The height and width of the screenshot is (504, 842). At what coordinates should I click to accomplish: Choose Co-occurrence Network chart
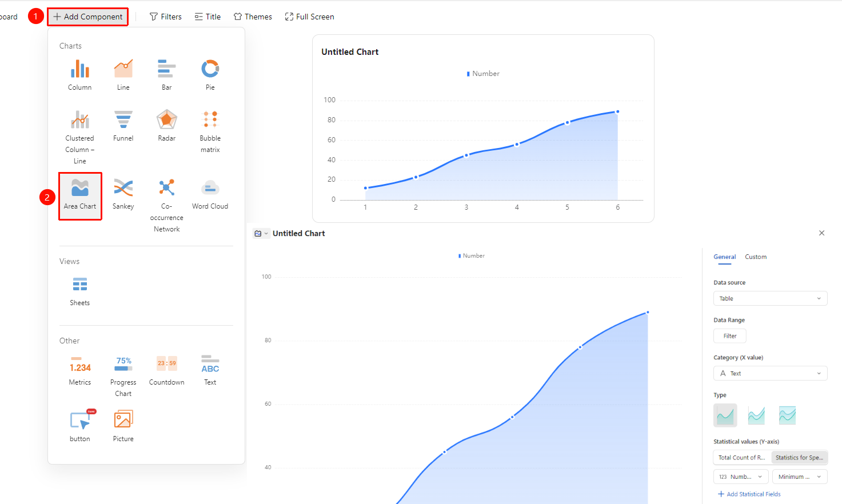point(167,205)
